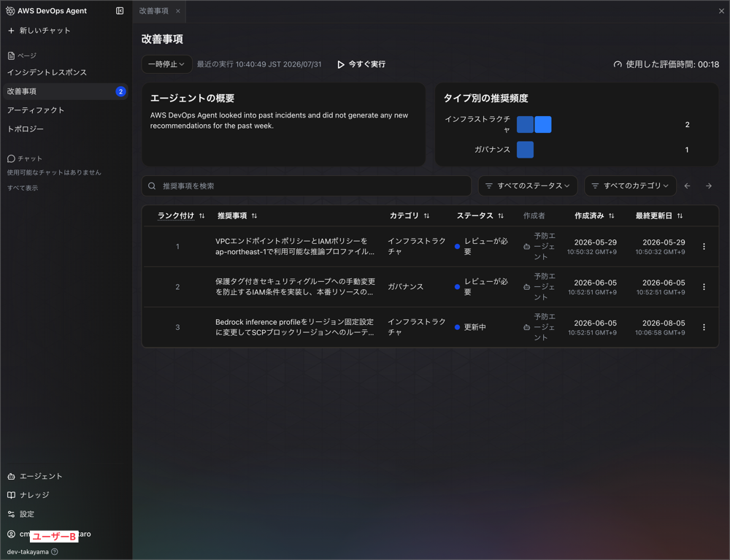Click the エージェントの概要 card text

279,120
